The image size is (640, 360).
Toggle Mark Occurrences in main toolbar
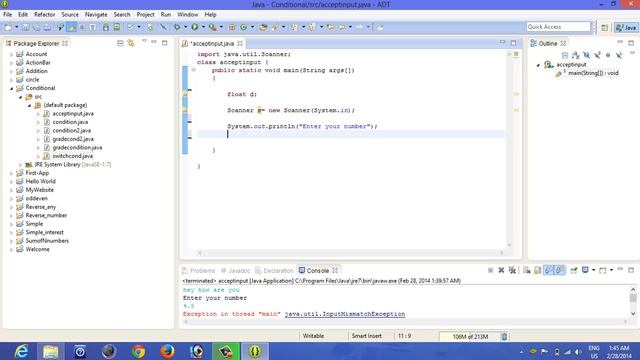(x=71, y=27)
